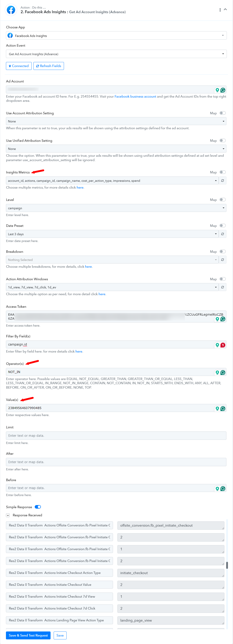Expand the Level campaign dropdown
Image resolution: width=233 pixels, height=644 pixels.
(x=116, y=208)
